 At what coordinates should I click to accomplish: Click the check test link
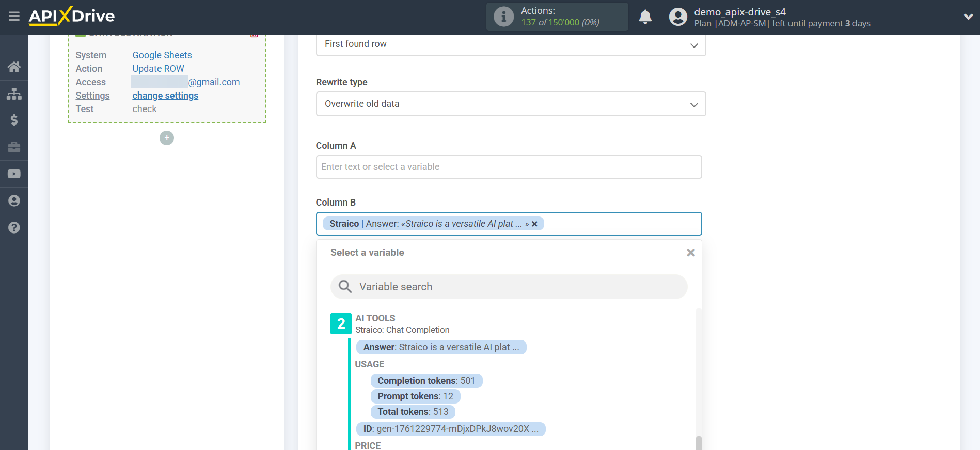pos(145,109)
